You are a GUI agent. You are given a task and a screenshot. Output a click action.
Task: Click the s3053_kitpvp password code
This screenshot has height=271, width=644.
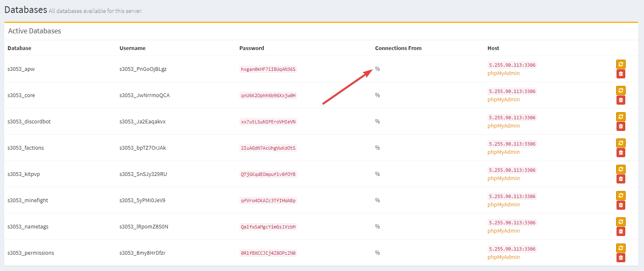click(x=268, y=174)
